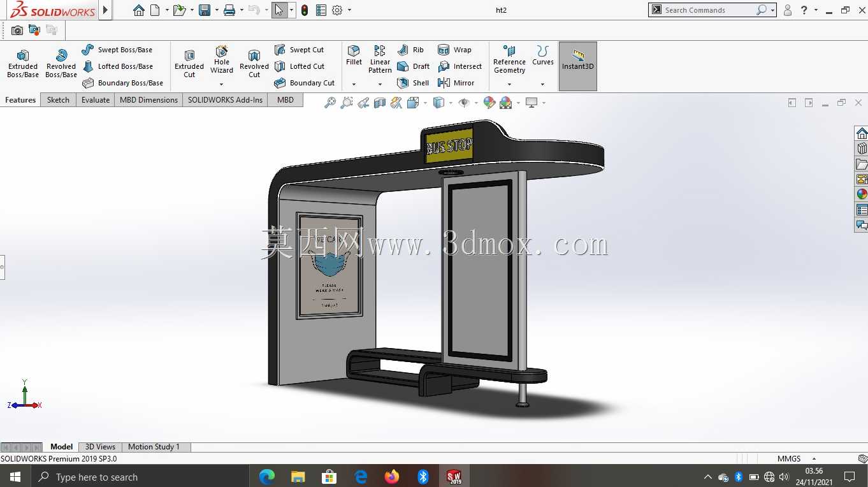Click Zoom to Fit magnifier icon
The image size is (868, 487).
click(329, 103)
